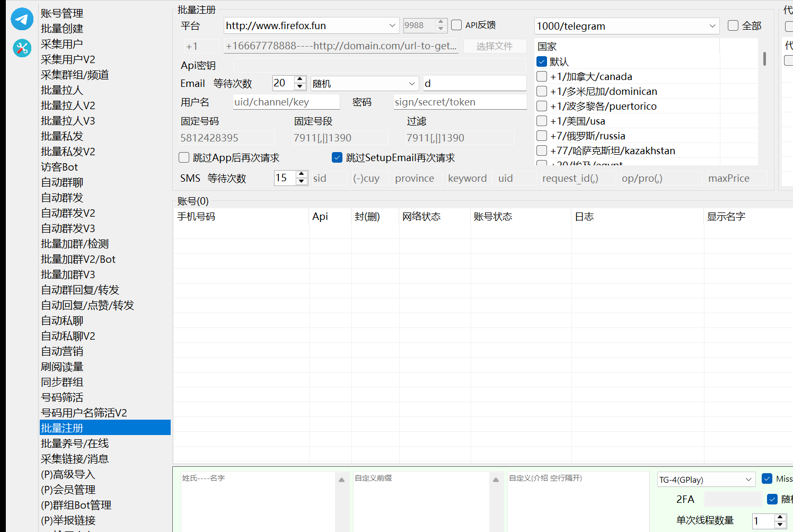Sort by 手机号码 column header
Viewport: 793px width, 532px height.
click(241, 216)
